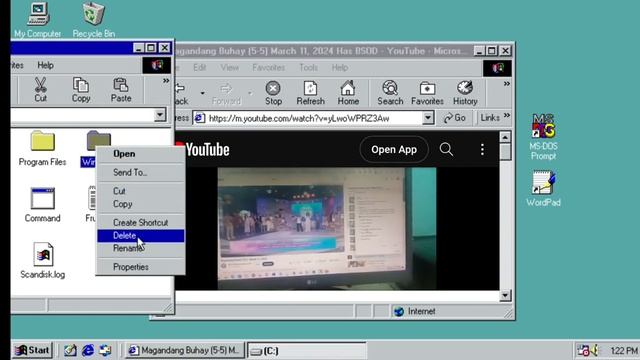640x360 pixels.
Task: Click the YouTube video player thumbnail
Action: coord(327,229)
